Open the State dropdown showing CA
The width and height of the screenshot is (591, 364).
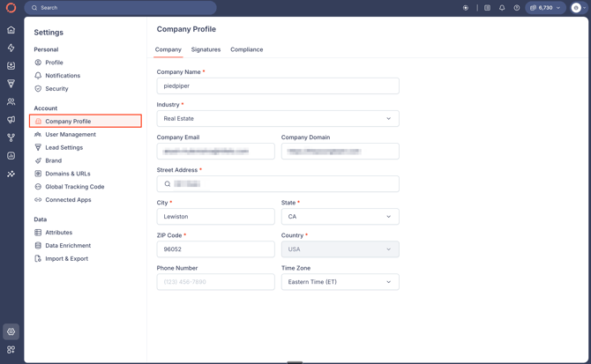tap(340, 217)
